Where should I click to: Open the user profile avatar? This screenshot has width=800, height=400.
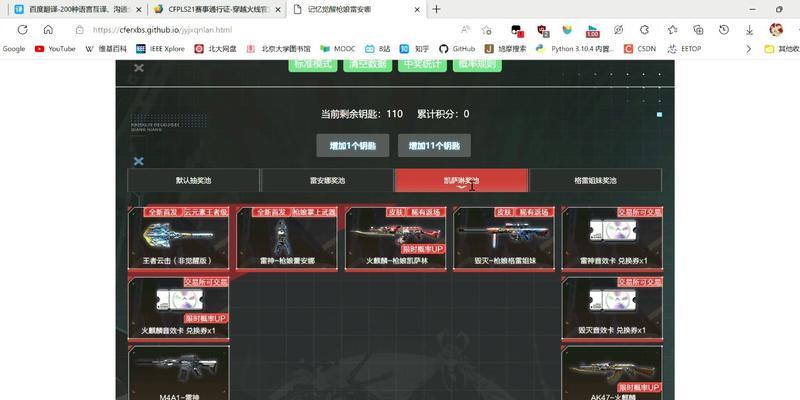[x=776, y=30]
